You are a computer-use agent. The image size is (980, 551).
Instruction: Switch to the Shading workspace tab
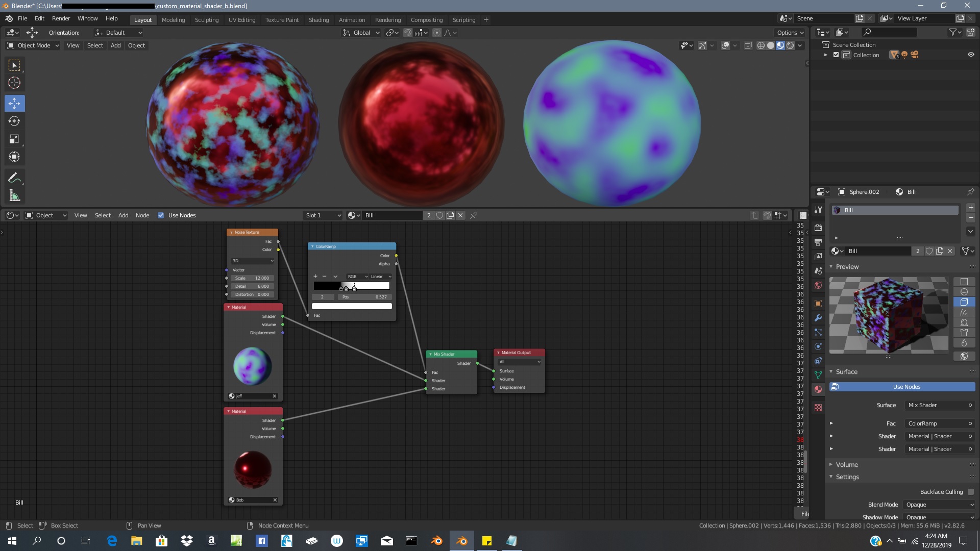pyautogui.click(x=318, y=20)
